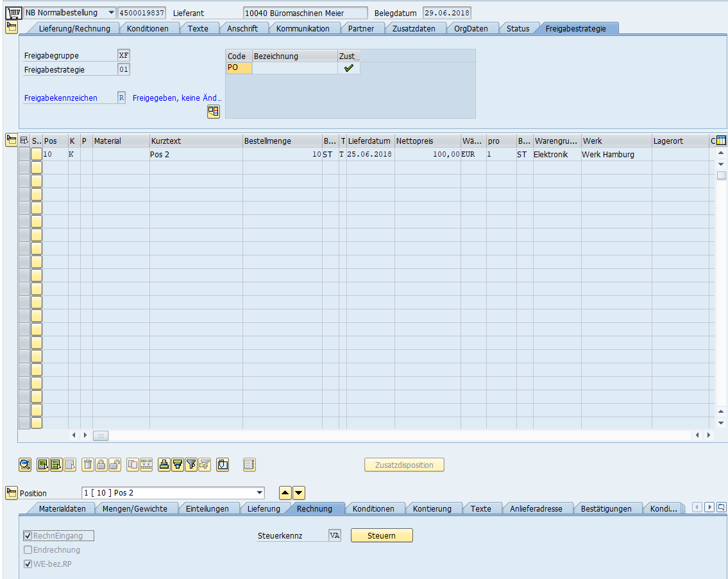Click the trash delete icon in item toolbar
This screenshot has height=579, width=728.
coord(89,465)
